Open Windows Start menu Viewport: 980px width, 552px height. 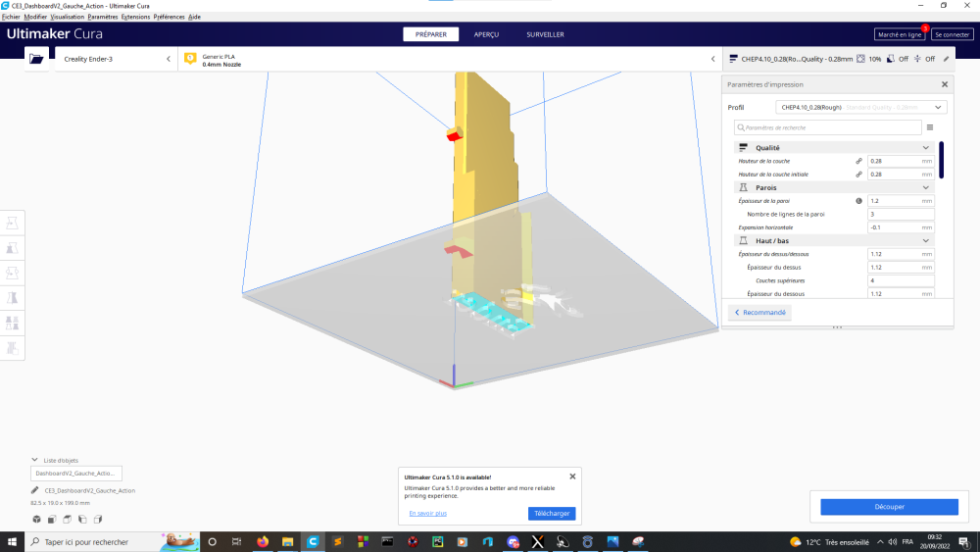point(12,541)
